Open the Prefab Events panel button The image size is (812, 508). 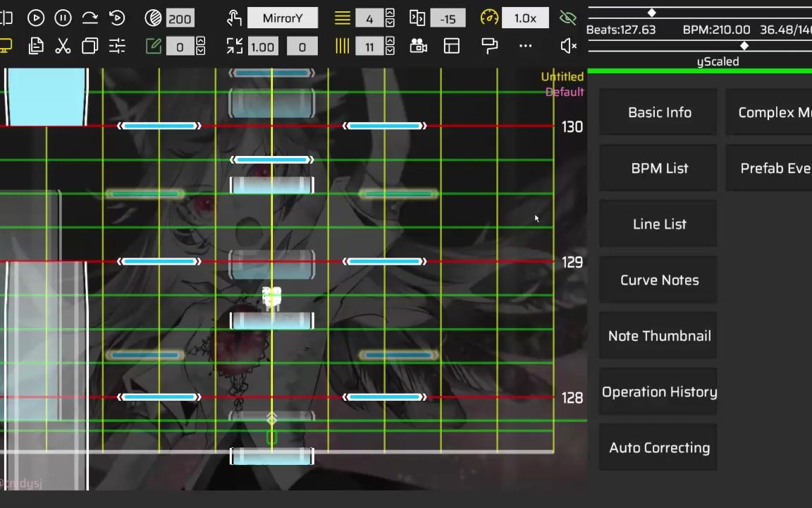pos(770,168)
